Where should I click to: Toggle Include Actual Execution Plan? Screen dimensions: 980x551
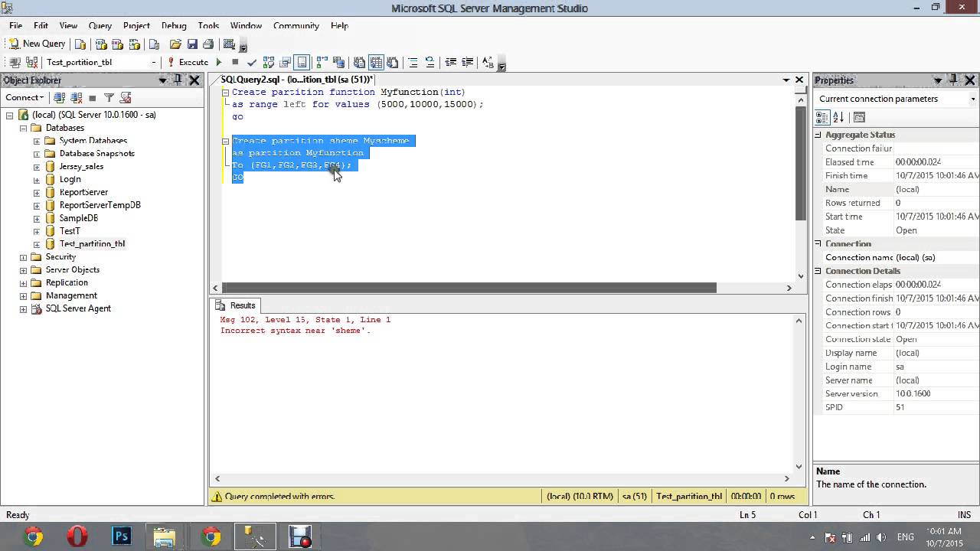(322, 62)
